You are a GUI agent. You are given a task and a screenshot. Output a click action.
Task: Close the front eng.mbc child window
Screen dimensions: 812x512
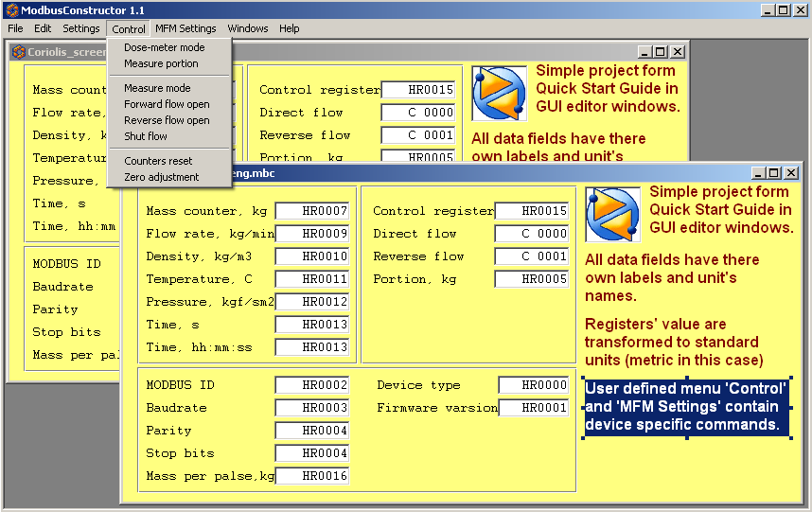tap(791, 173)
